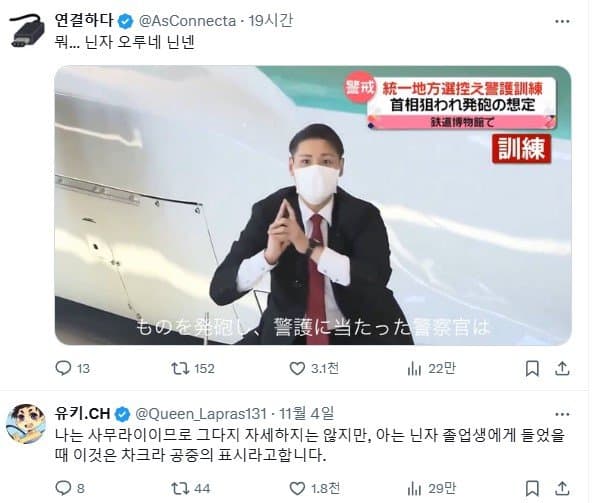Retweet the 유키.CH tweet with 44 retweets
The height and width of the screenshot is (503, 595).
(190, 488)
